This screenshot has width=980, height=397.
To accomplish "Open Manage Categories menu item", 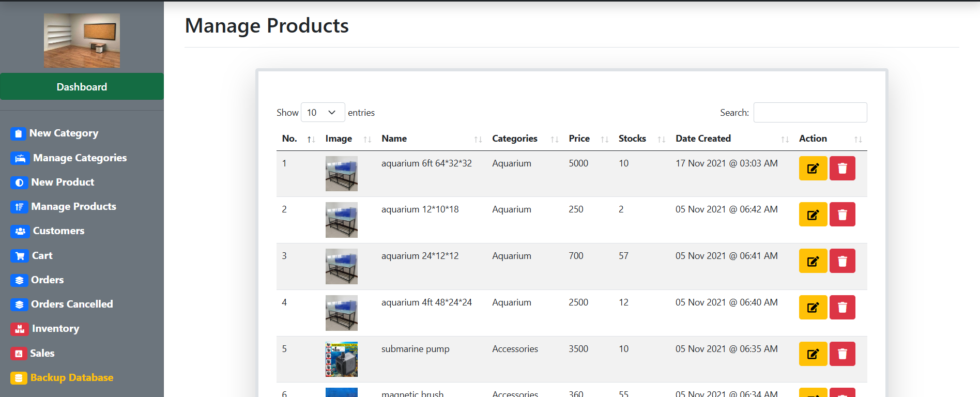I will tap(80, 158).
